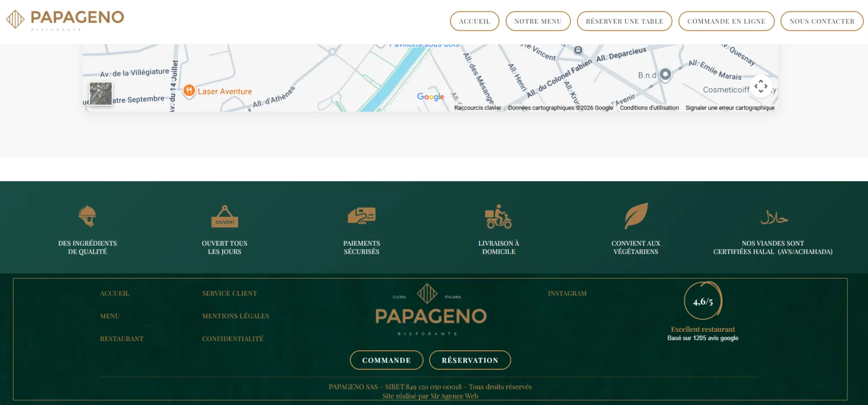
Task: Click Signaler une erreur cartographique
Action: (x=730, y=108)
